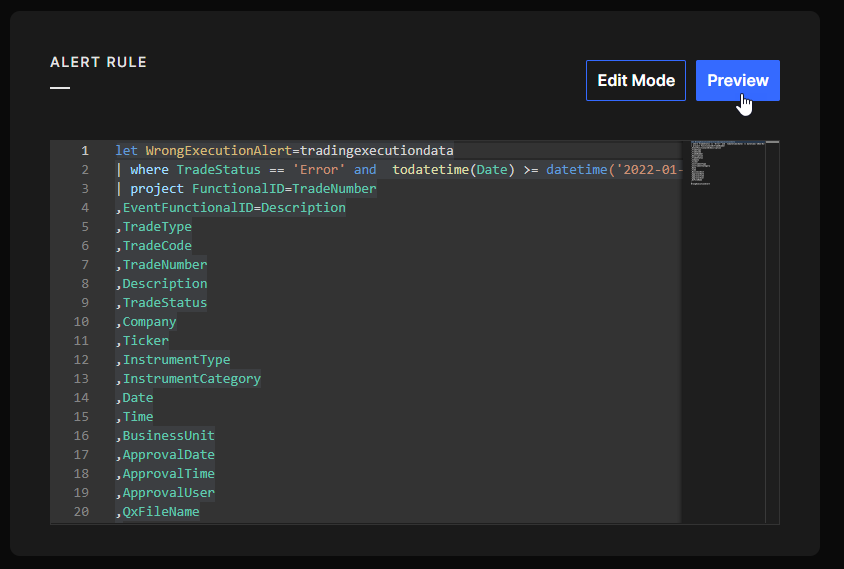Click the 'Error' string literal in line 2
The height and width of the screenshot is (569, 844).
click(x=319, y=170)
